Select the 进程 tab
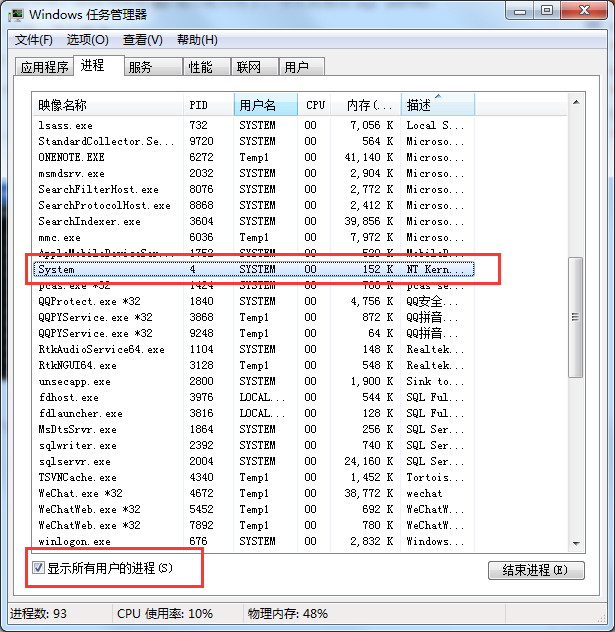 pyautogui.click(x=99, y=65)
